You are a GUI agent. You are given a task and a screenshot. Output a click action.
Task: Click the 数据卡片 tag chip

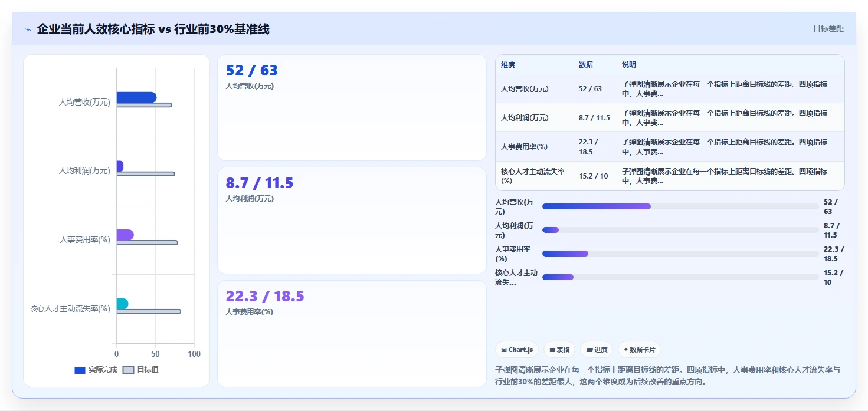(x=640, y=350)
